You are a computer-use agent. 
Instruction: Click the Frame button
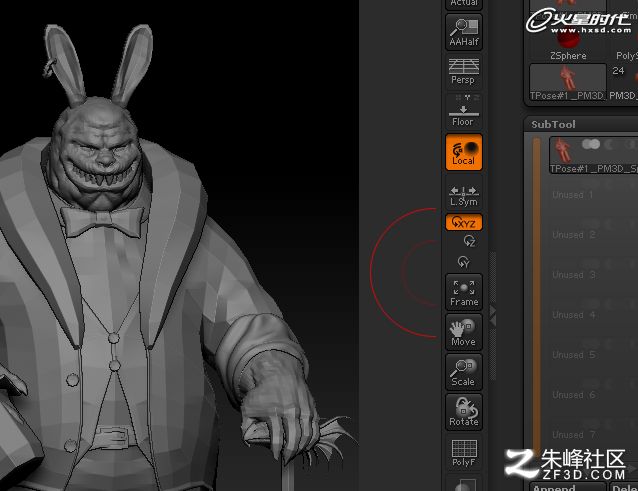464,292
